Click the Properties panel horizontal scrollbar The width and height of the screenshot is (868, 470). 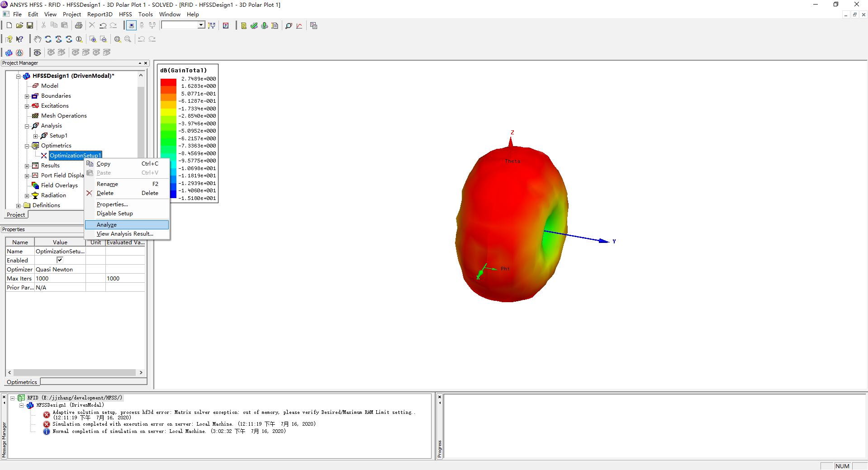[75, 373]
